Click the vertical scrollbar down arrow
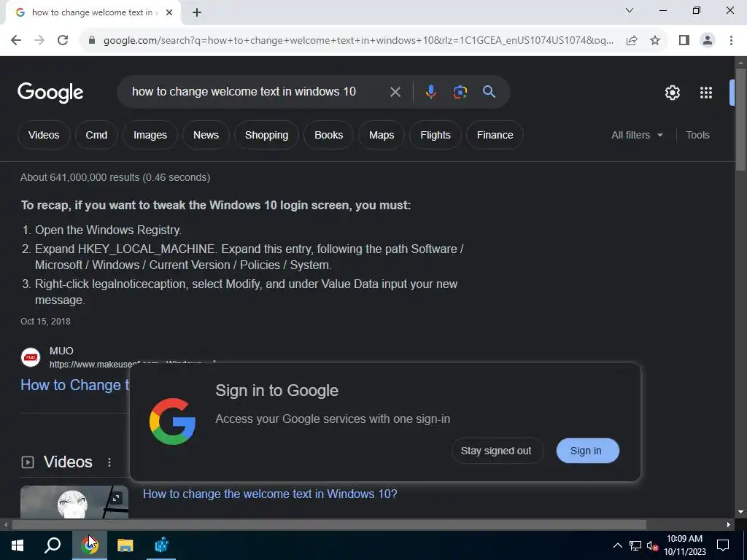 tap(740, 512)
